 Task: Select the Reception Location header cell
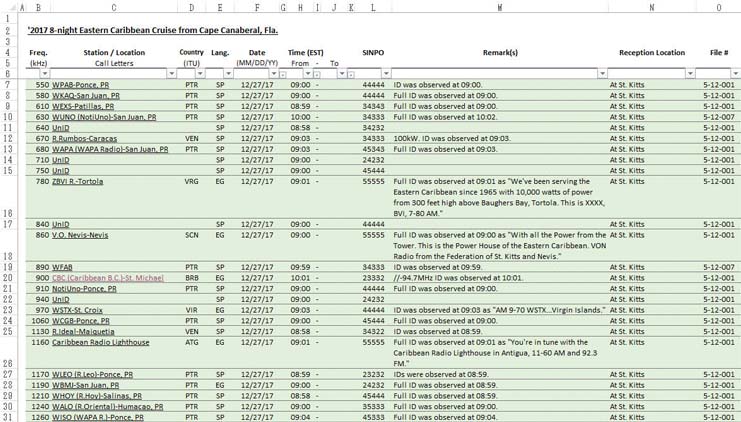[652, 52]
